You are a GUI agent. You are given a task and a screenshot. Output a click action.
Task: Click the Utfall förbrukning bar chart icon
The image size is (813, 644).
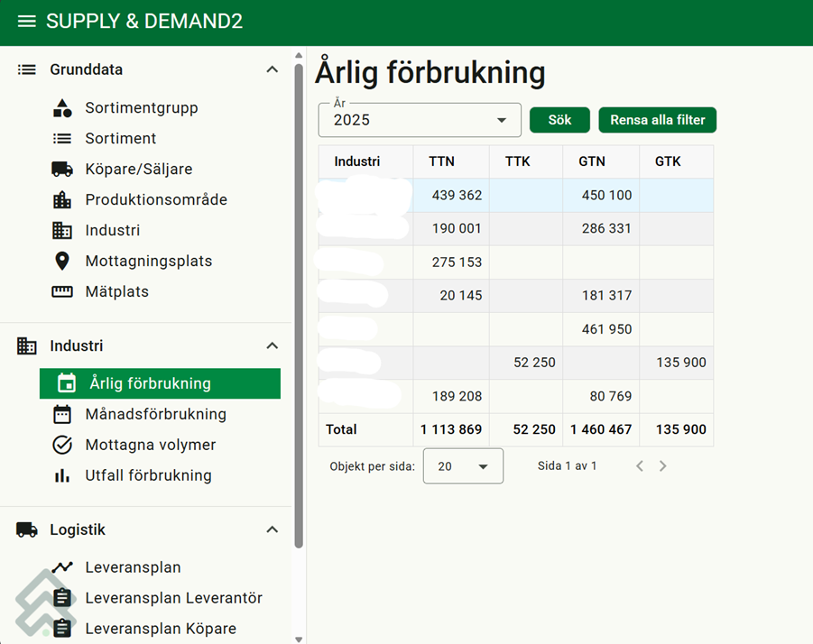(62, 476)
